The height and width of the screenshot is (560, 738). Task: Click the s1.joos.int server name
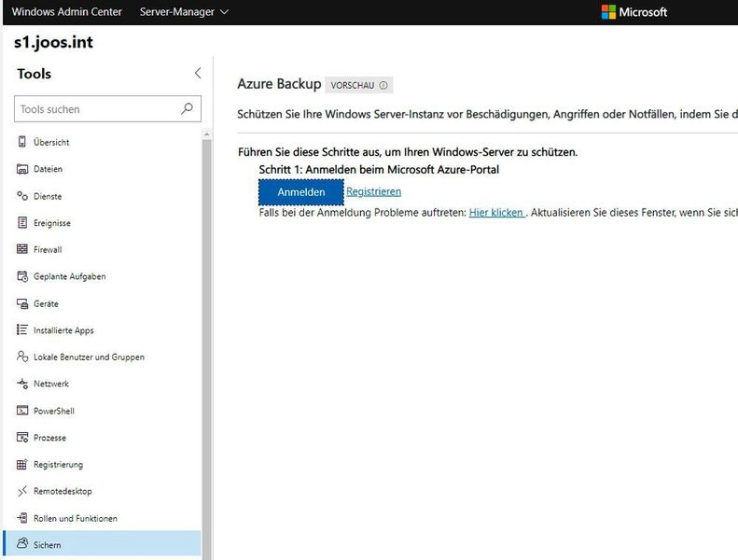pos(54,42)
